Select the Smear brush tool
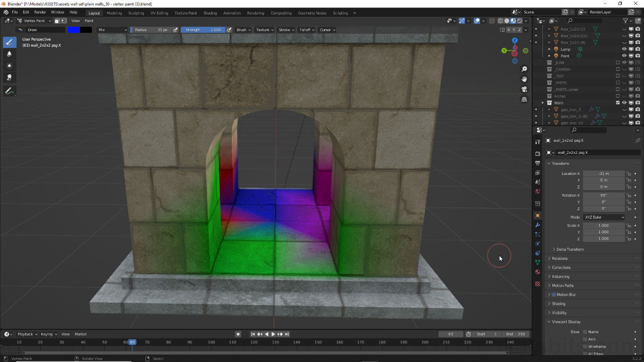Viewport: 644px width, 362px height. (9, 77)
